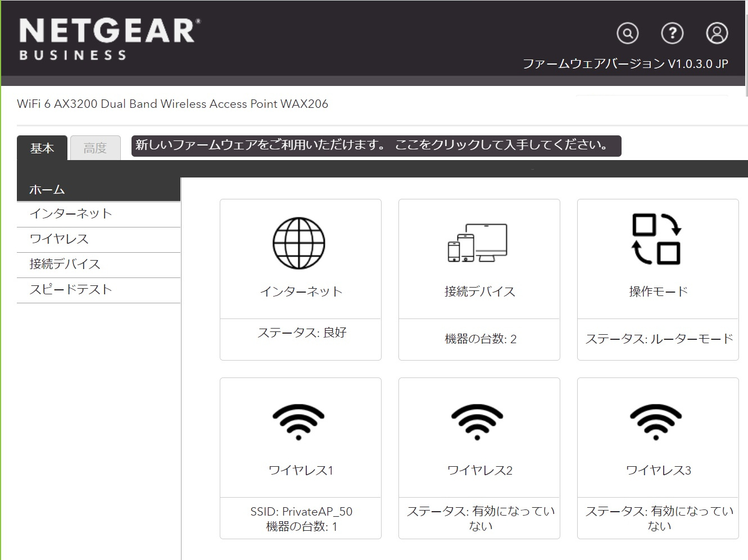Switch to the 高度 tab

tap(96, 148)
